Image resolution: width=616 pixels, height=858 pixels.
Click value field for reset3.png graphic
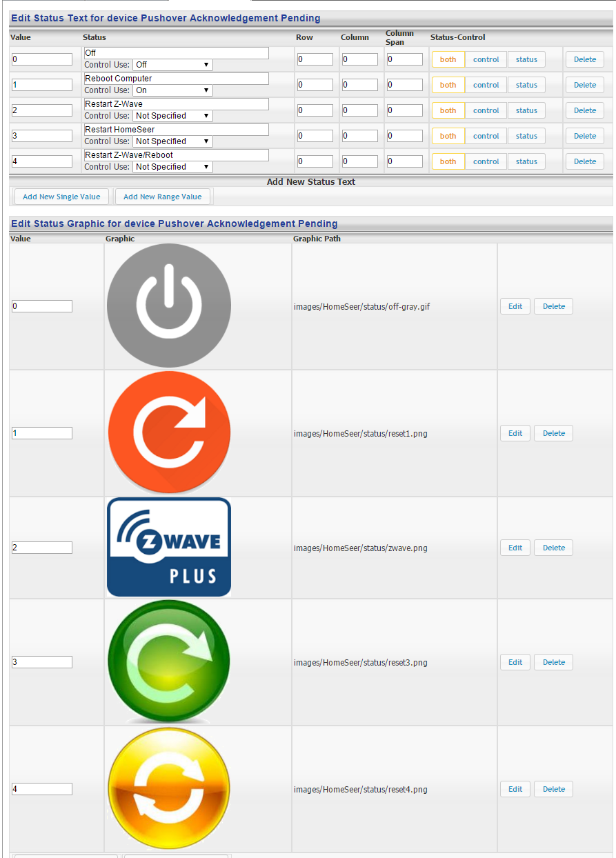tap(42, 662)
